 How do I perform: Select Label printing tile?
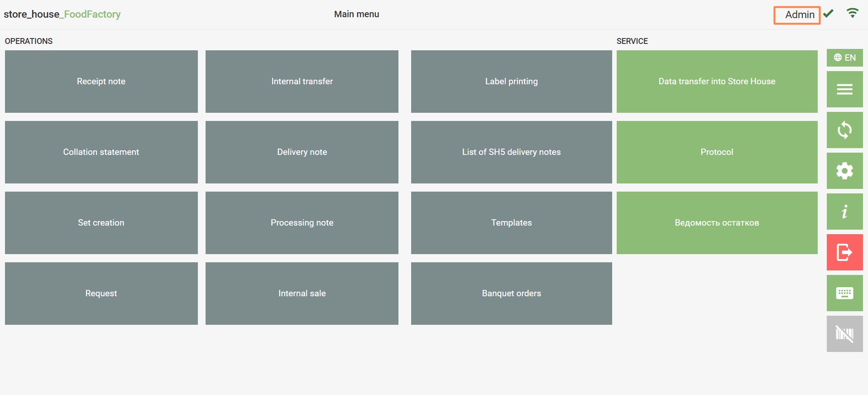pos(511,82)
